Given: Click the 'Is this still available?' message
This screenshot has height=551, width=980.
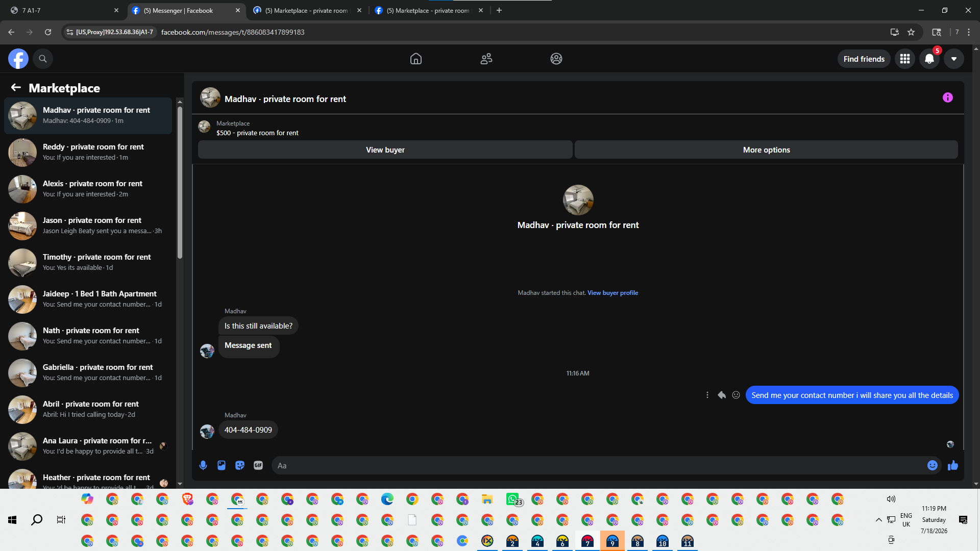Looking at the screenshot, I should point(259,326).
